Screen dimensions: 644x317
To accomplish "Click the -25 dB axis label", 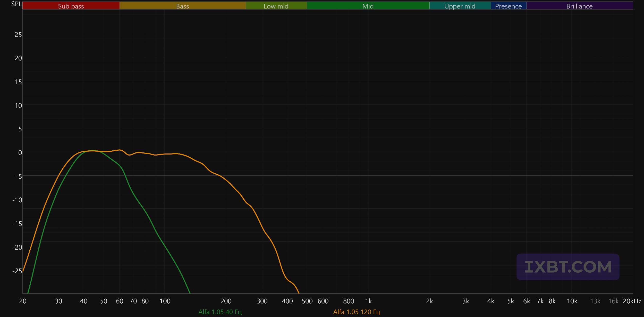I will coord(17,271).
